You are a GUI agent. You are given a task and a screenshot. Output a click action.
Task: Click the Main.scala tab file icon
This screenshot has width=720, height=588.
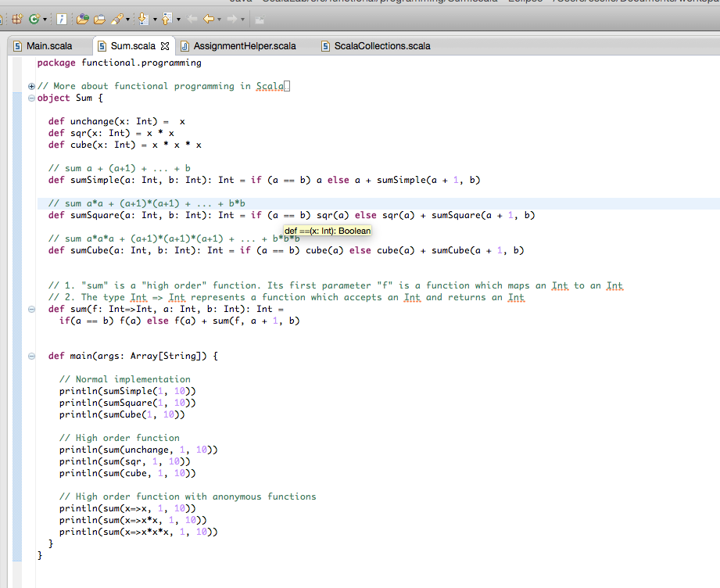[17, 46]
